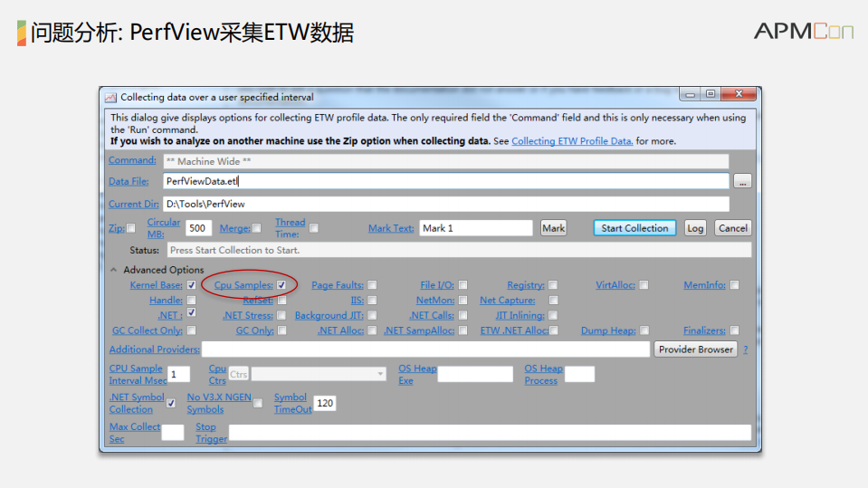Viewport: 868px width, 488px height.
Task: Focus the Stop Trigger input field
Action: pos(490,433)
